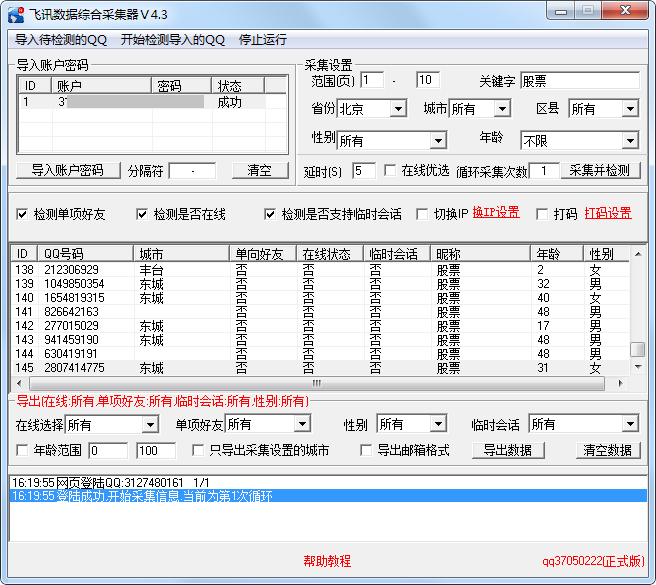Image resolution: width=656 pixels, height=585 pixels.
Task: Click 停止运行 menu item
Action: click(x=262, y=40)
